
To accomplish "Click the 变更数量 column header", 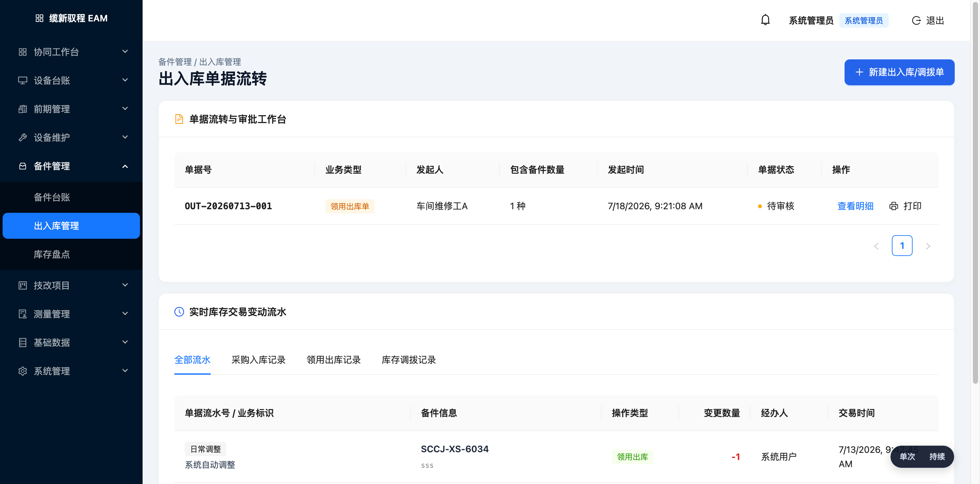I will tap(722, 413).
